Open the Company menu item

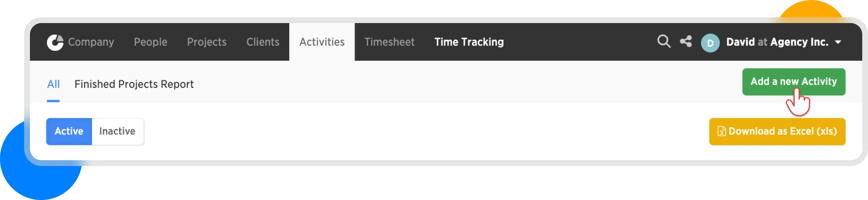[91, 42]
